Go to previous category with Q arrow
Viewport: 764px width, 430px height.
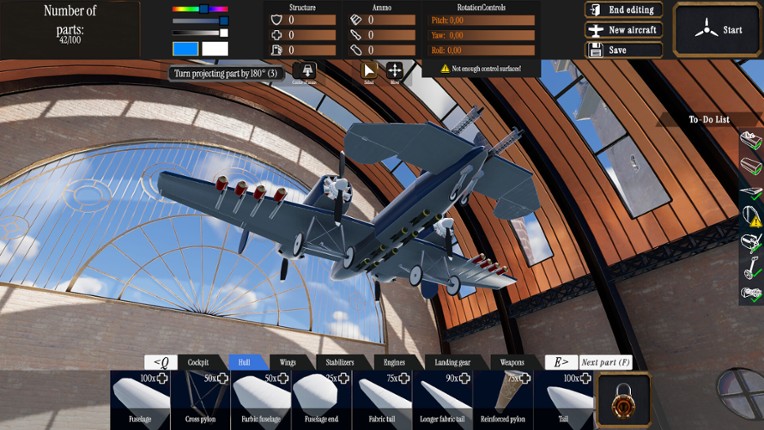160,362
